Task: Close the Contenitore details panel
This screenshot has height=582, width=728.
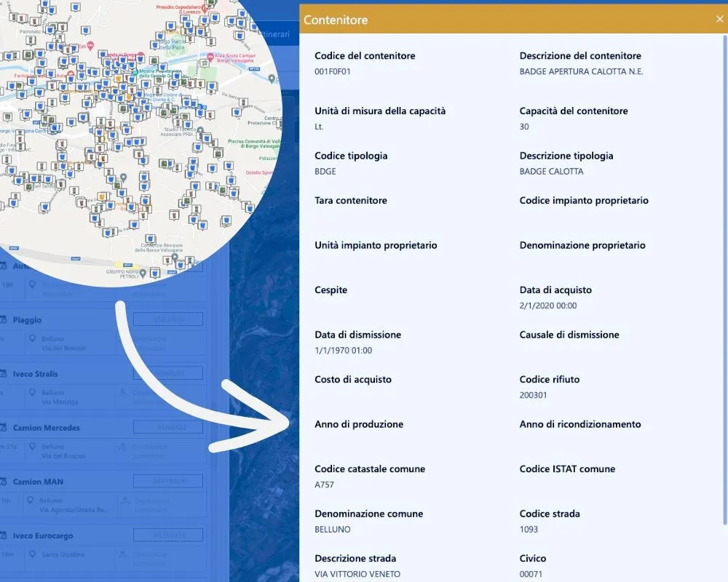Action: (x=719, y=20)
